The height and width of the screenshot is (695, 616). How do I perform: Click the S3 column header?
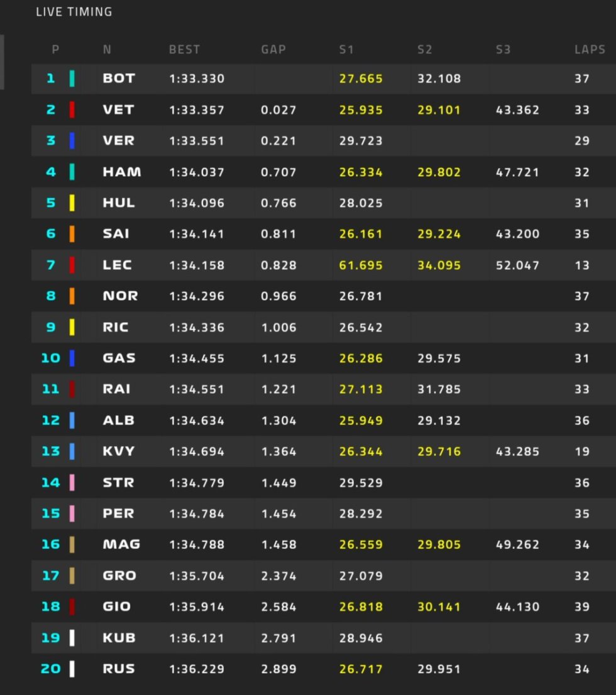coord(503,49)
